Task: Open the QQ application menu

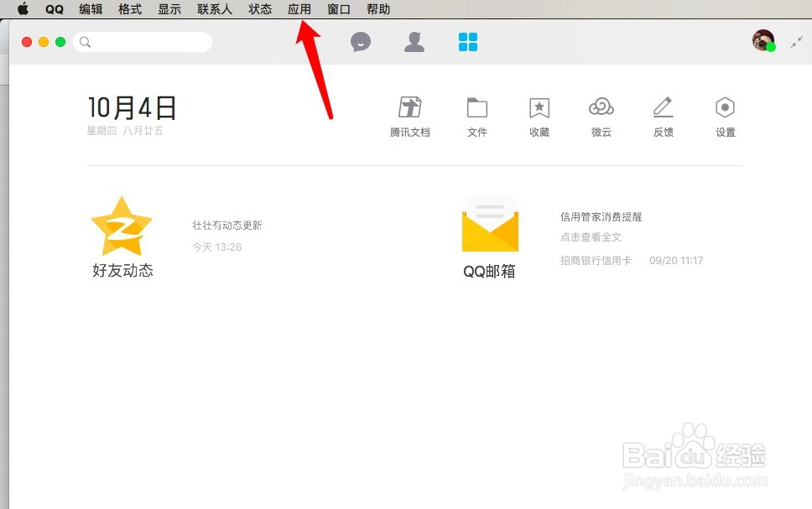Action: pyautogui.click(x=55, y=9)
